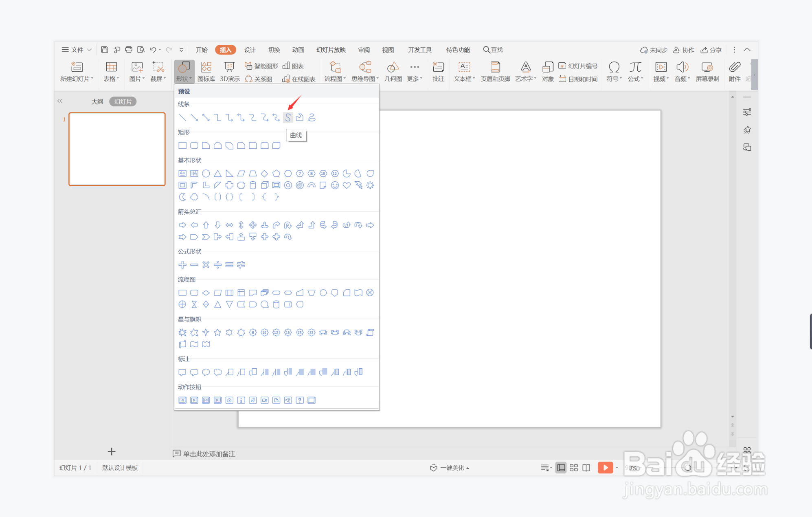The height and width of the screenshot is (517, 812).
Task: Click the 大纲 outline view tab
Action: [x=96, y=101]
